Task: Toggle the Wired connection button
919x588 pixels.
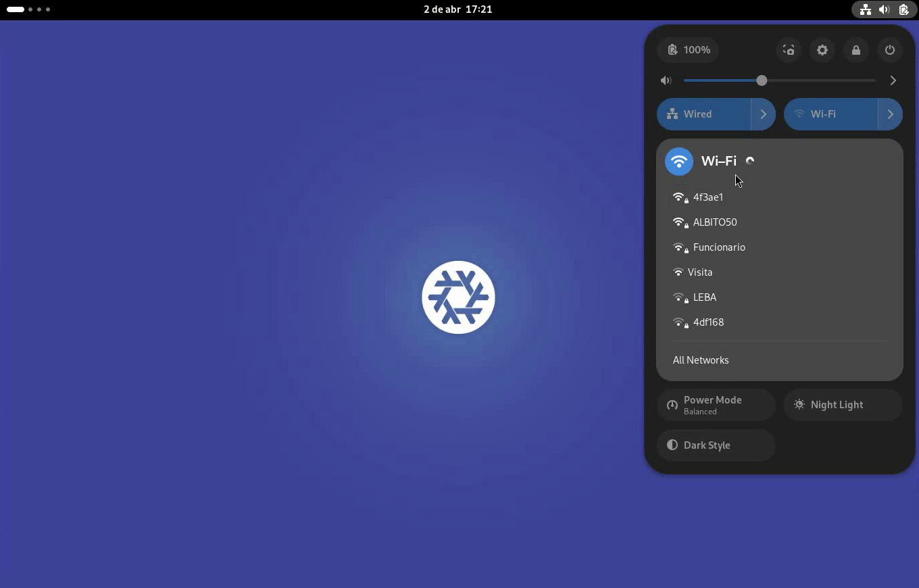Action: pyautogui.click(x=703, y=114)
